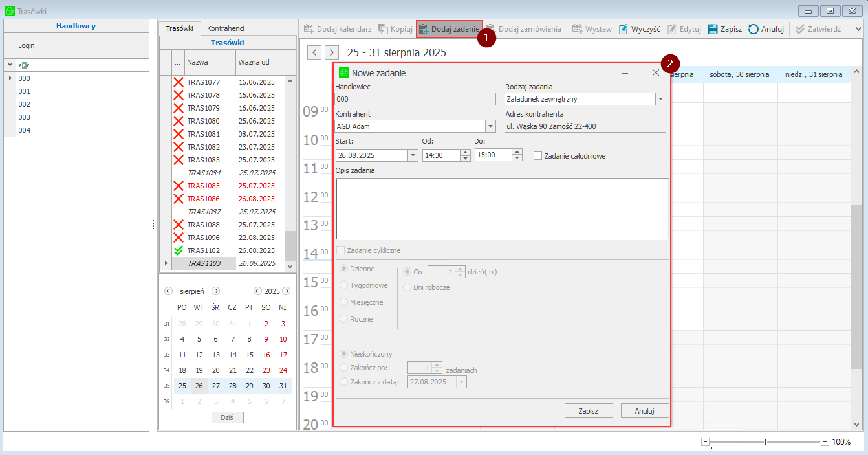Open the Start date picker dropdown
The image size is (868, 455).
[412, 155]
